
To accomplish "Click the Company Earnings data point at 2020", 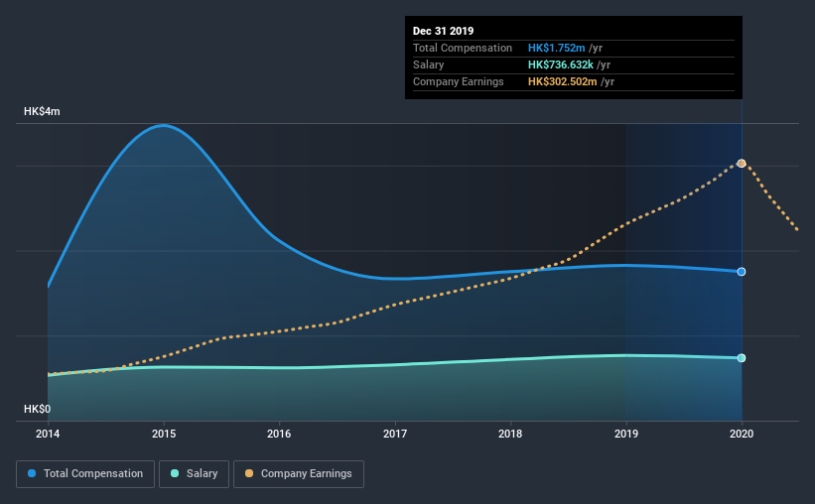I will (742, 164).
